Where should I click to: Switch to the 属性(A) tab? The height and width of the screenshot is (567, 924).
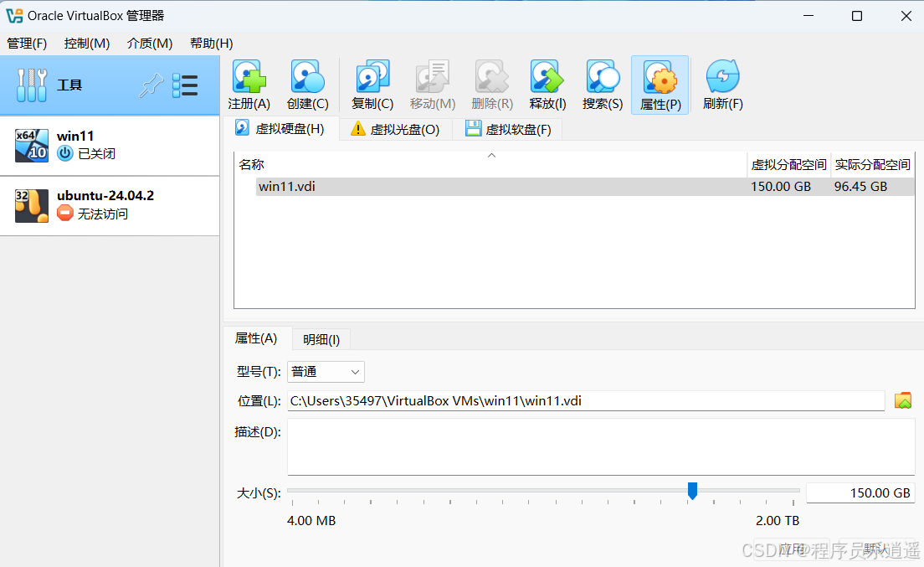(x=256, y=338)
